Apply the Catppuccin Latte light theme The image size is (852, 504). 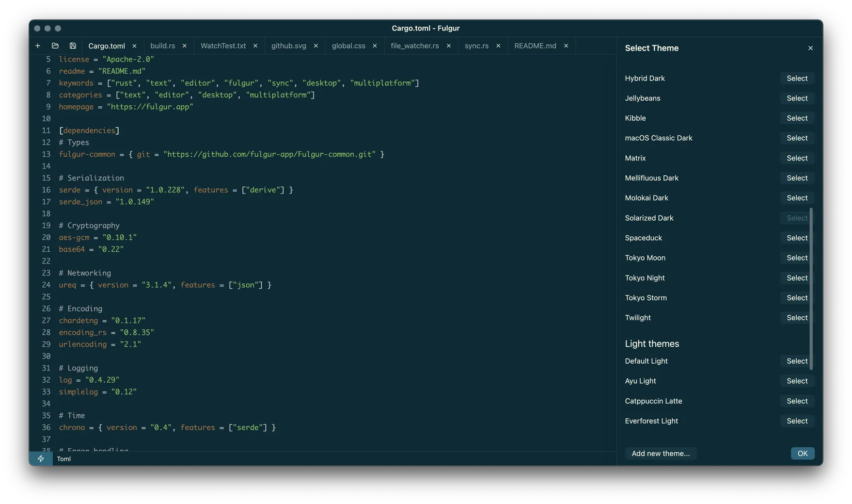pyautogui.click(x=797, y=401)
